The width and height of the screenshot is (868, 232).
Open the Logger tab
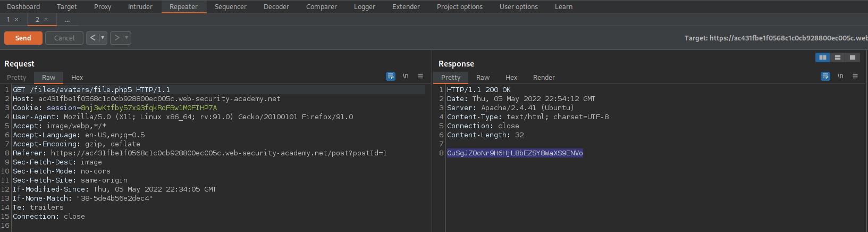(364, 6)
